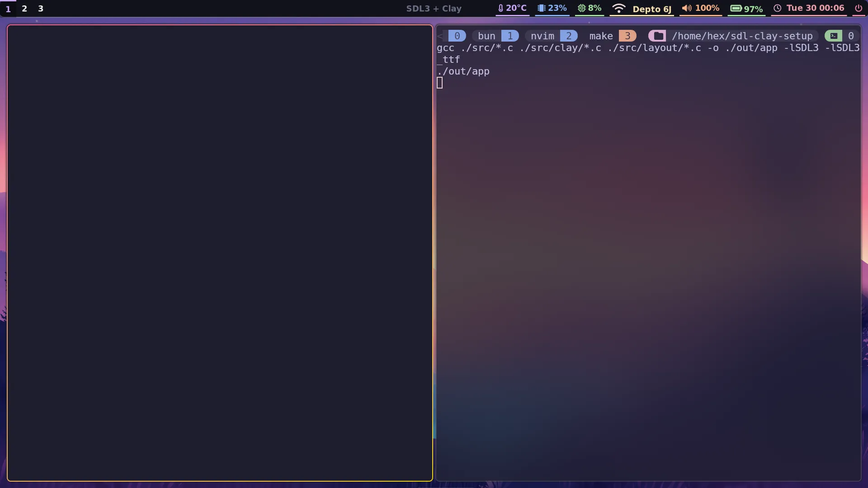Click the /home/hex/sdl-clay-setup path label

pos(742,36)
